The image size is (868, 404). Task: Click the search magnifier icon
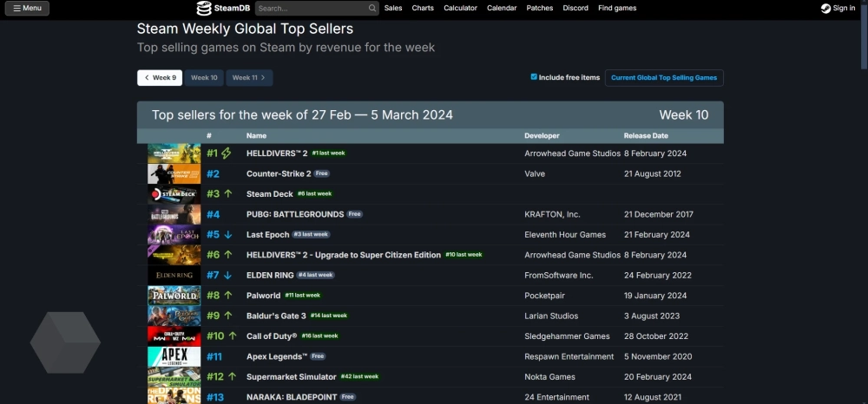pos(372,9)
